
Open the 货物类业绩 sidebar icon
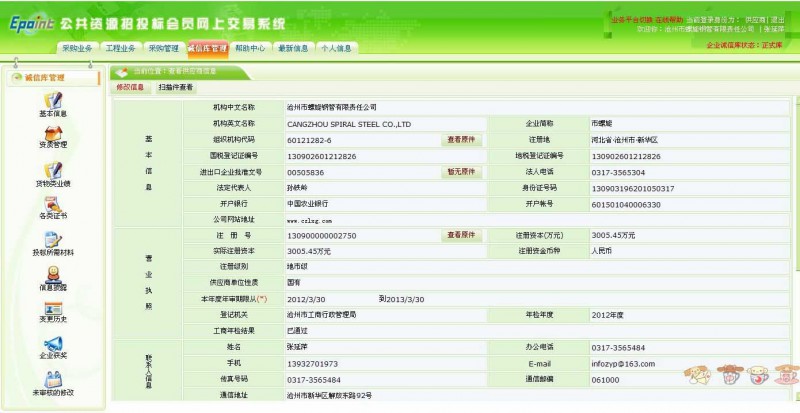coord(53,171)
